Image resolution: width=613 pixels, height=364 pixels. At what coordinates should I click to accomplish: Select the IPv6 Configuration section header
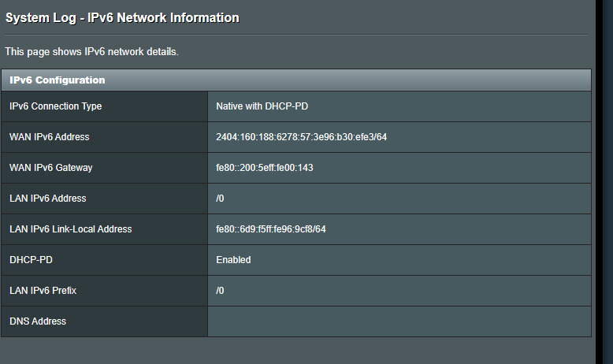[x=296, y=80]
